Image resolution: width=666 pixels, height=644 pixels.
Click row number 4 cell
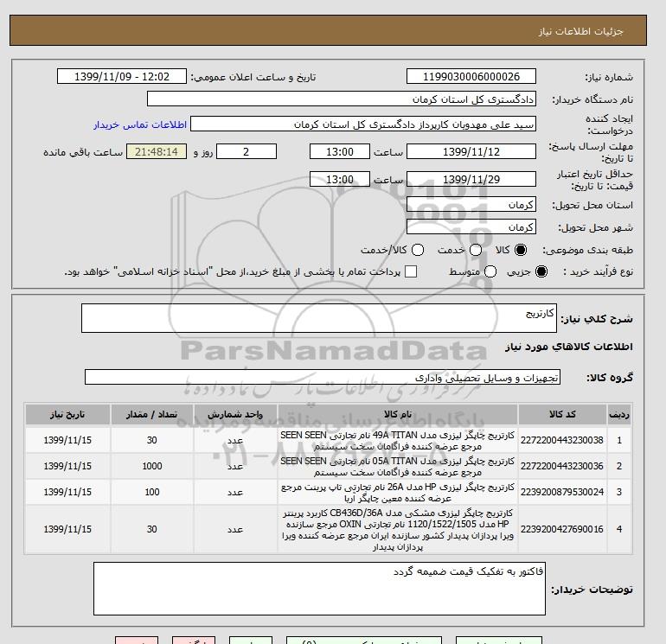click(619, 529)
